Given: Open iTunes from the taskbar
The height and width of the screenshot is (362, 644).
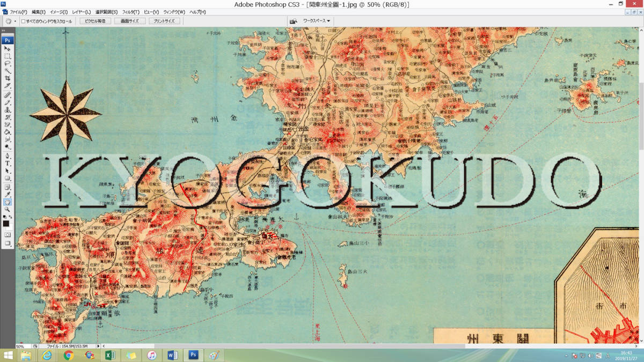Looking at the screenshot, I should tap(152, 356).
